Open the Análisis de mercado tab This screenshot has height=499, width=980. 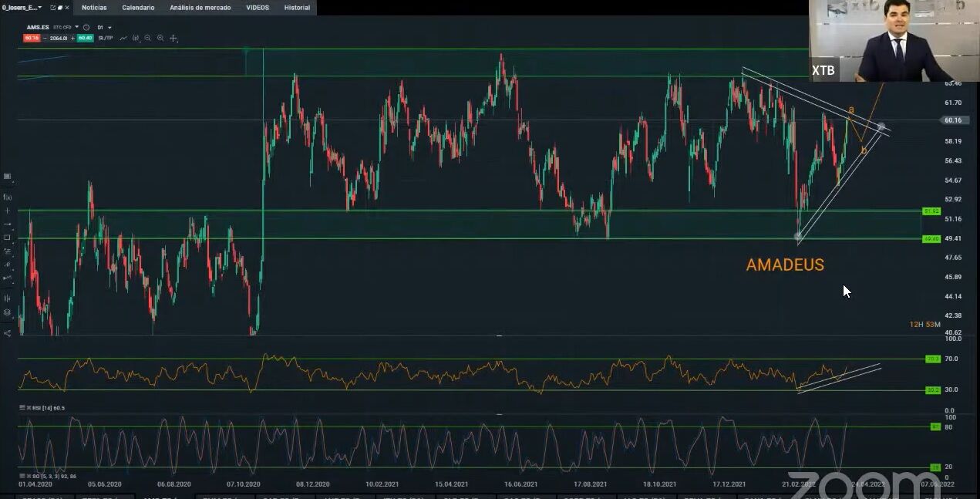(x=200, y=8)
